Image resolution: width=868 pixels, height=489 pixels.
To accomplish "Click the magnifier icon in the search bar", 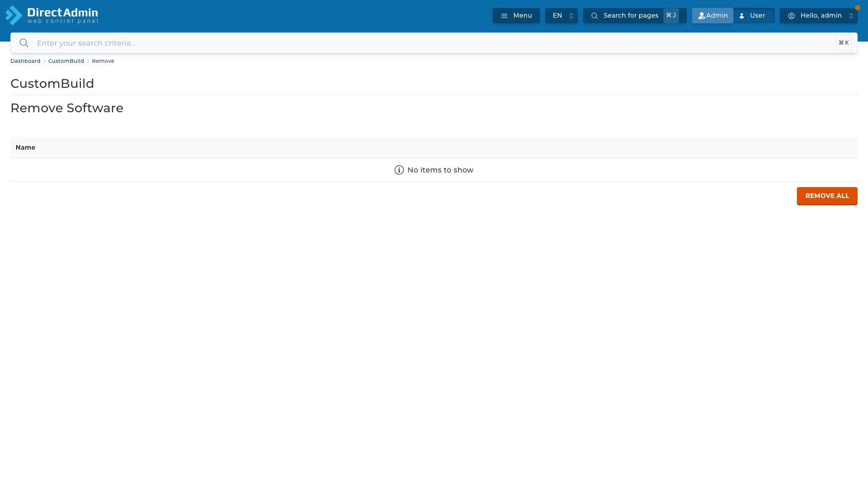I will click(24, 43).
